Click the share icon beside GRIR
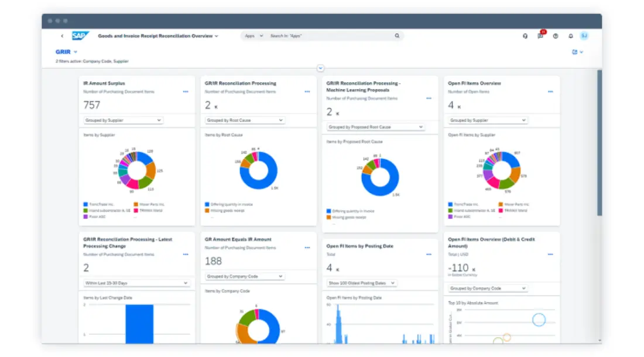Image resolution: width=644 pixels, height=357 pixels. [x=575, y=52]
